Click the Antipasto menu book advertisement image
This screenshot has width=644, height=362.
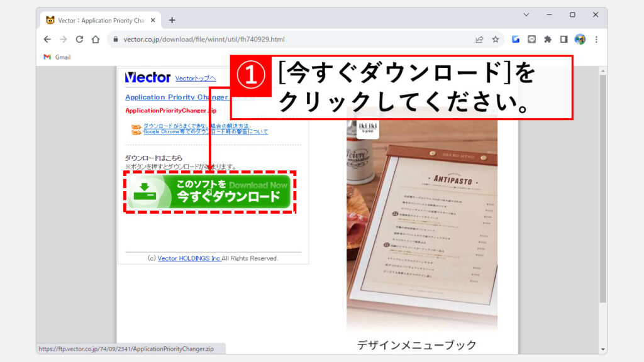(422, 219)
